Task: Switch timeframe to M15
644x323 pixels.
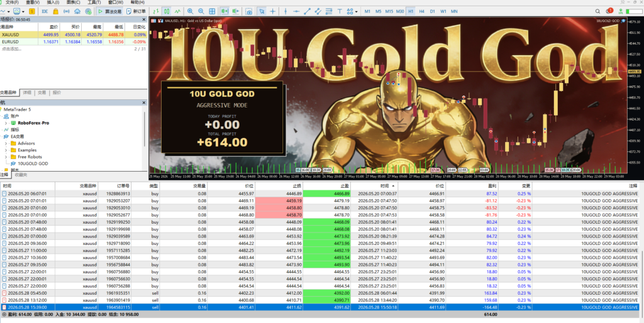Action: coord(389,11)
